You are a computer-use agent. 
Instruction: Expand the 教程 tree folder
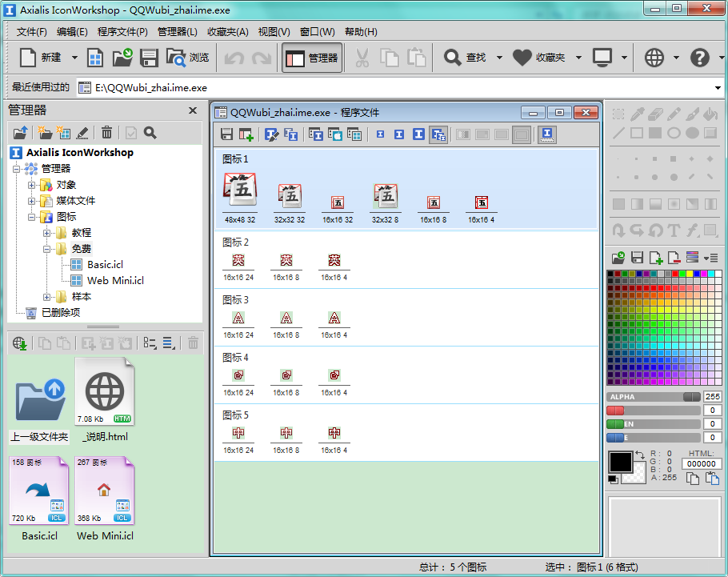pos(46,233)
